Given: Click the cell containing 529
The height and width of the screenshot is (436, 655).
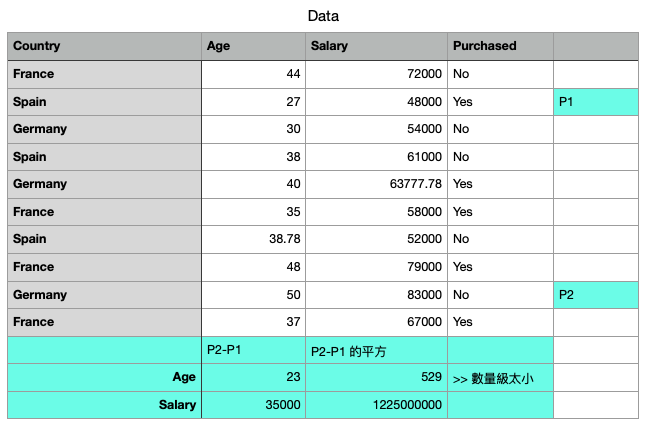Looking at the screenshot, I should [x=376, y=378].
